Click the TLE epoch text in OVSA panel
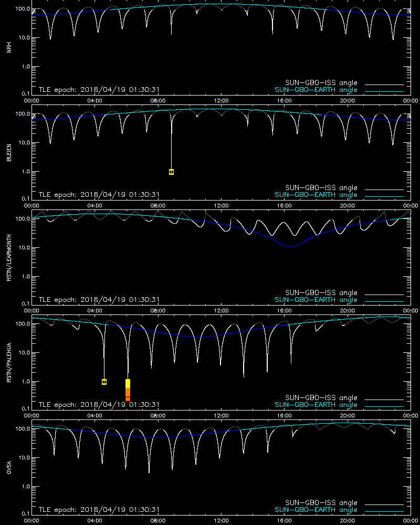420x525 pixels. point(99,510)
